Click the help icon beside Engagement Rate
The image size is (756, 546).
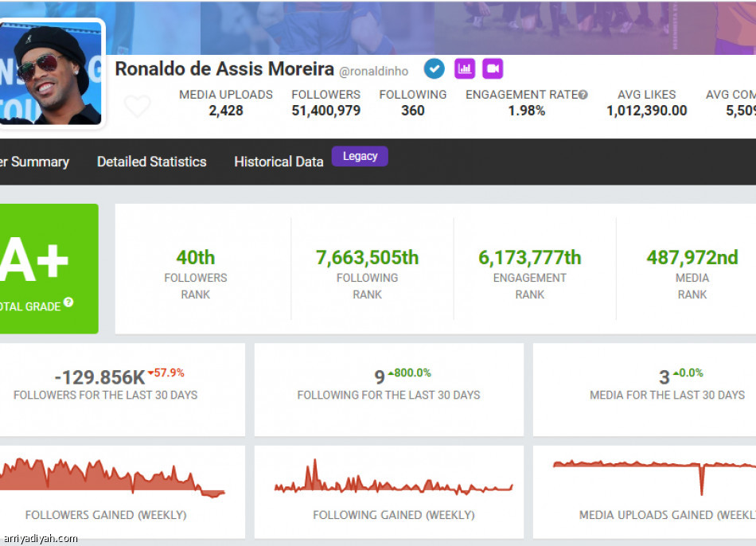(x=583, y=95)
